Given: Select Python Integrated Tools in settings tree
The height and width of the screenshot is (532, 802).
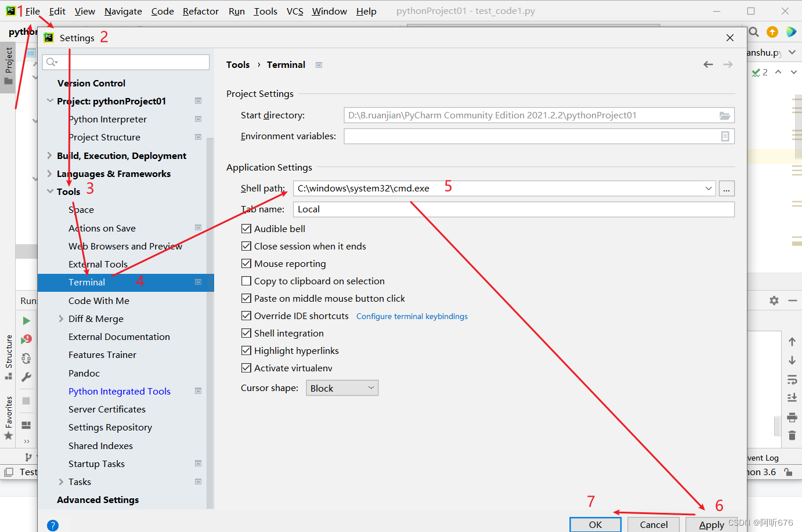Looking at the screenshot, I should click(120, 391).
